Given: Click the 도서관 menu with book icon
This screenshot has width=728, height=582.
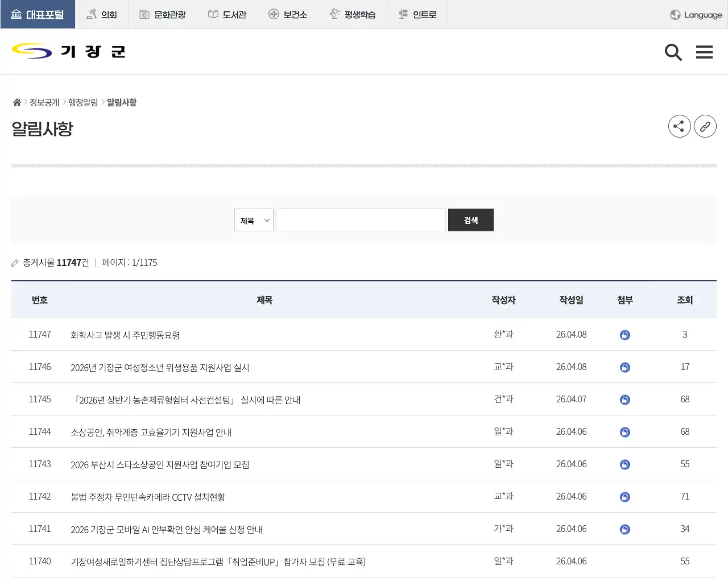Looking at the screenshot, I should [227, 14].
